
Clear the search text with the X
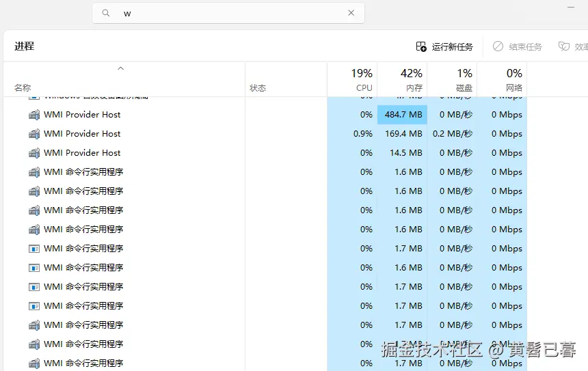coord(351,13)
